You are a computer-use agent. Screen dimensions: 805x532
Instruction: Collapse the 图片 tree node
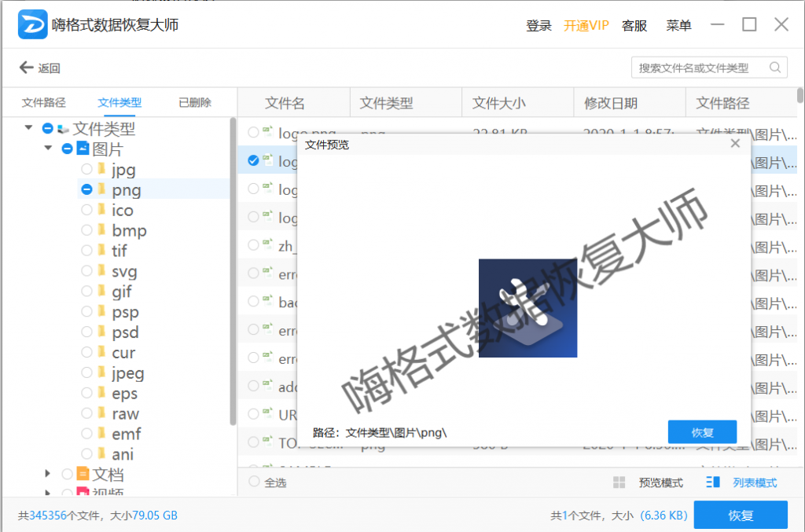click(48, 148)
